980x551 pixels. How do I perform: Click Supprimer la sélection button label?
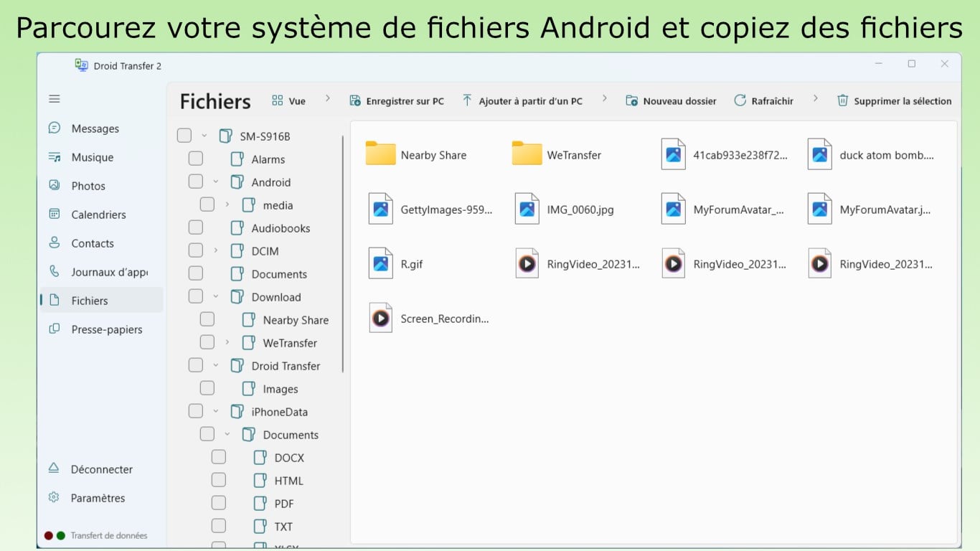903,101
